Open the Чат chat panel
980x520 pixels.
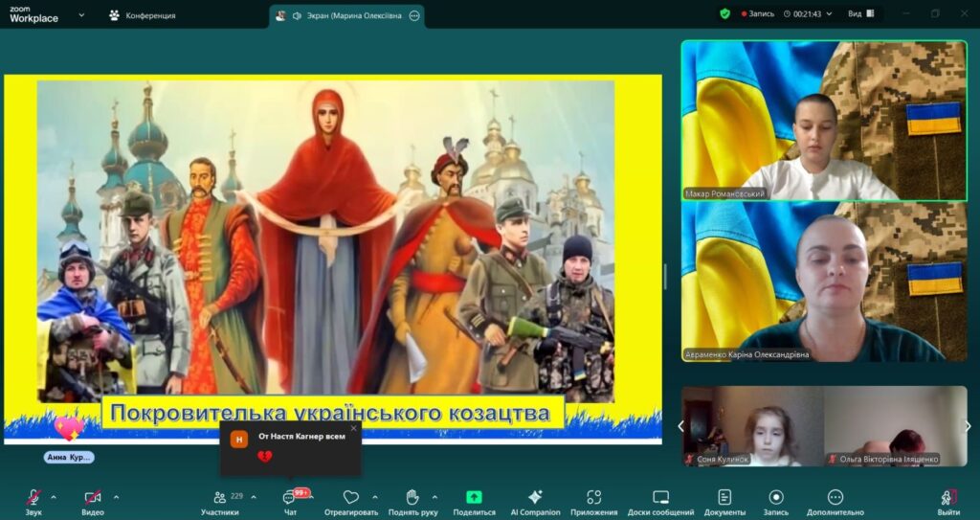pyautogui.click(x=290, y=500)
